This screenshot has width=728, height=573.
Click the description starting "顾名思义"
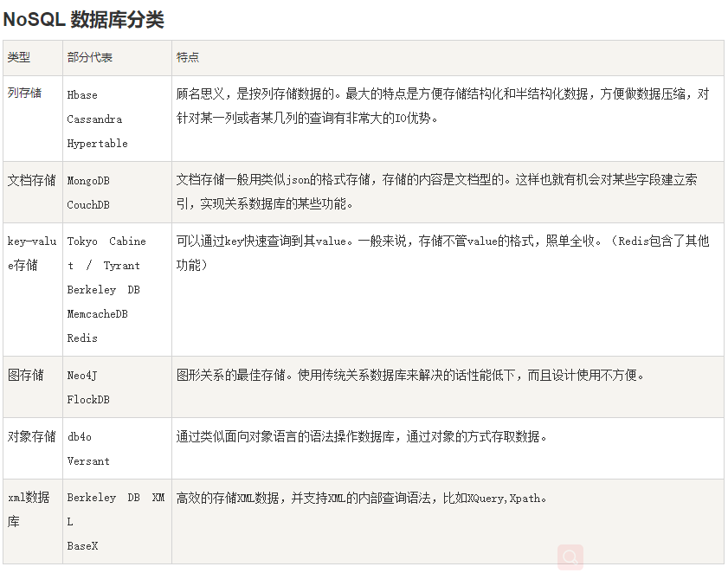pyautogui.click(x=442, y=106)
